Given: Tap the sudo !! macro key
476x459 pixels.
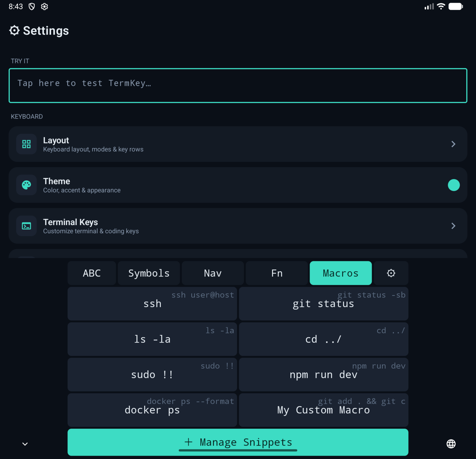Looking at the screenshot, I should pos(152,374).
